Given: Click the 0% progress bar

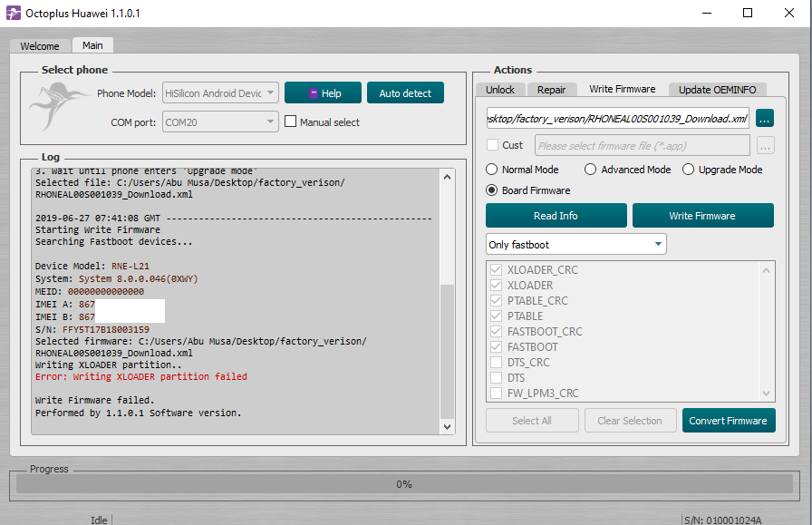Looking at the screenshot, I should (404, 484).
